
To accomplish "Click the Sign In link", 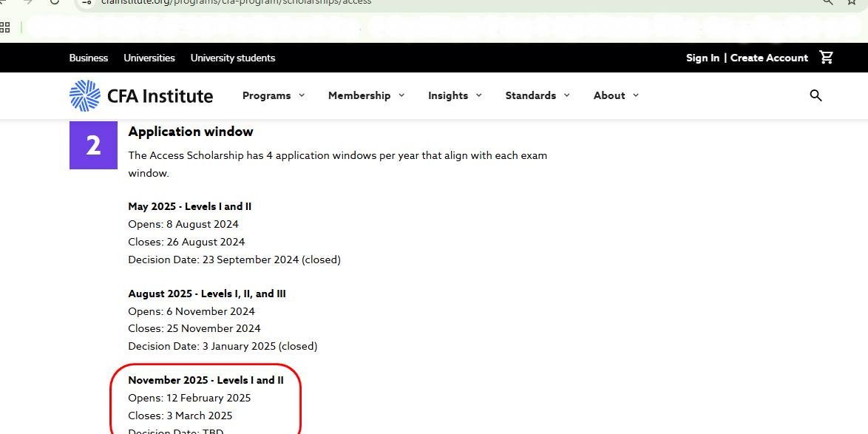I will pyautogui.click(x=702, y=58).
